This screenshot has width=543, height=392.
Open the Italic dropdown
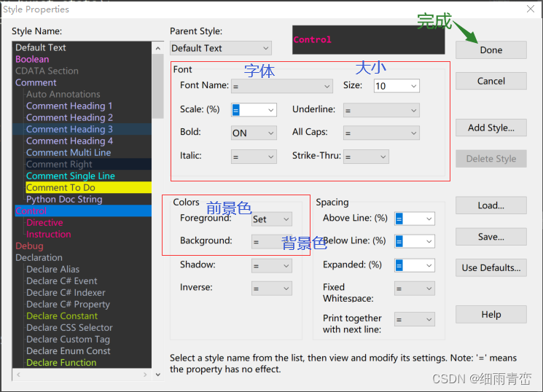pyautogui.click(x=254, y=157)
